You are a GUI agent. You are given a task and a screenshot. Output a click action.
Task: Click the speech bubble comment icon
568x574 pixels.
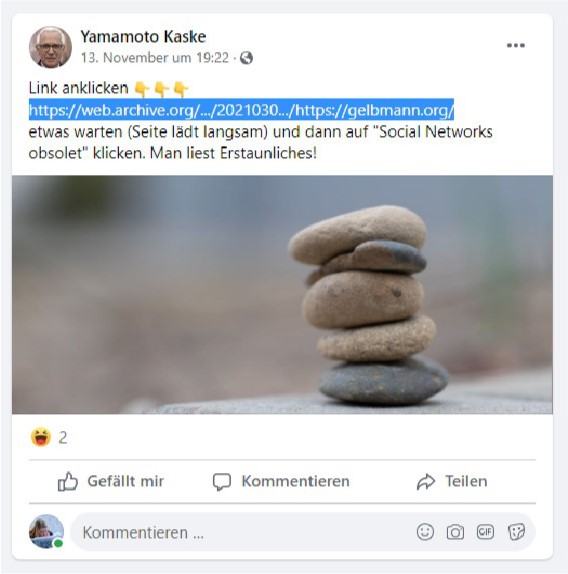(x=222, y=482)
